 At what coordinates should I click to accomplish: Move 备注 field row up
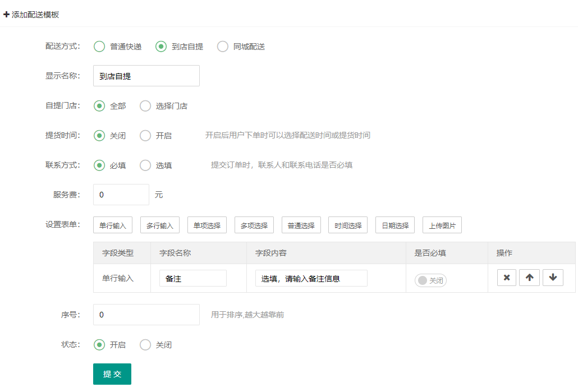point(529,278)
